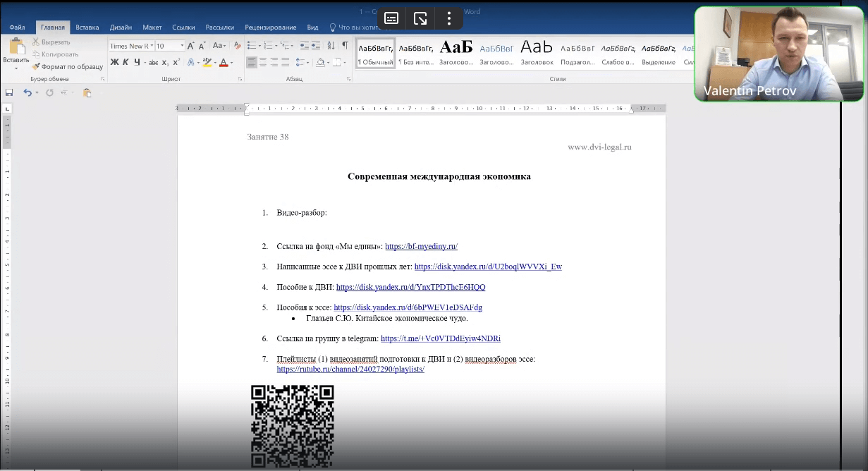Open the three-dot more options overlay menu
This screenshot has height=471, width=868.
[x=449, y=18]
